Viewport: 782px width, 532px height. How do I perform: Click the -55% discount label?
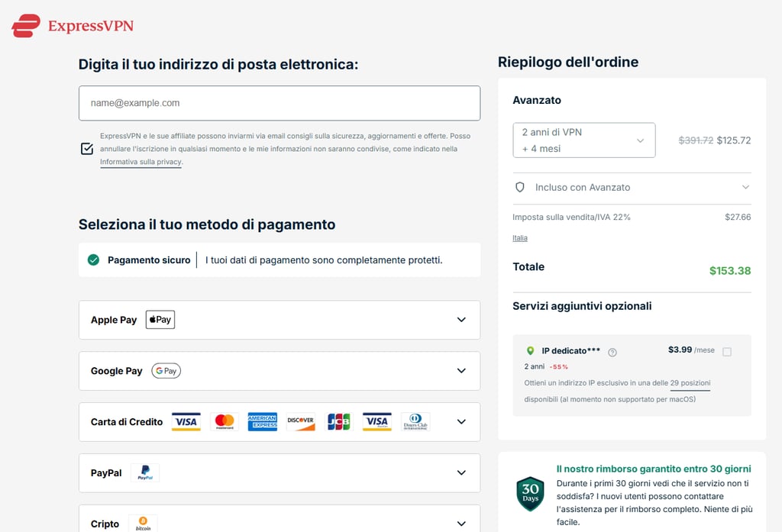[x=558, y=367]
